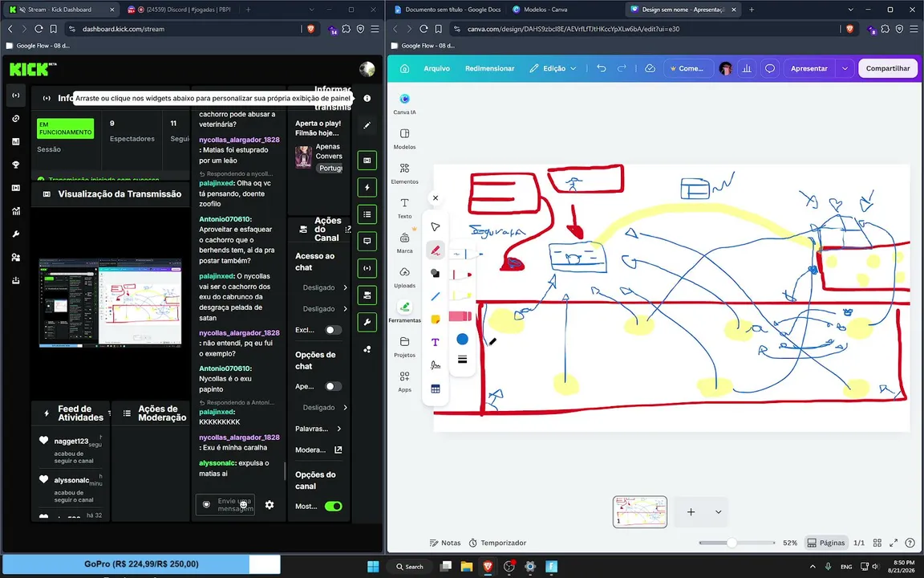The height and width of the screenshot is (578, 924).
Task: Click the Envie uma mensagem chat input in Kick
Action: point(225,505)
